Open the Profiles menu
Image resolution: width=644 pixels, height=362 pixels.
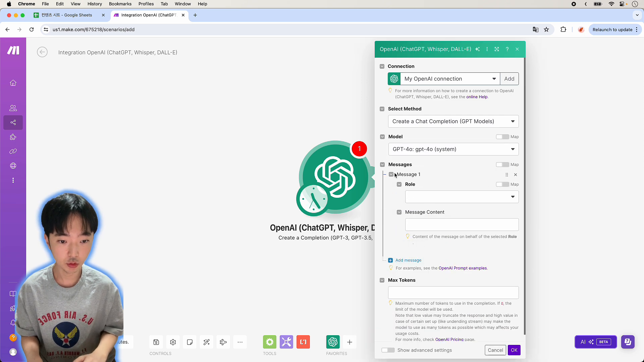point(146,4)
